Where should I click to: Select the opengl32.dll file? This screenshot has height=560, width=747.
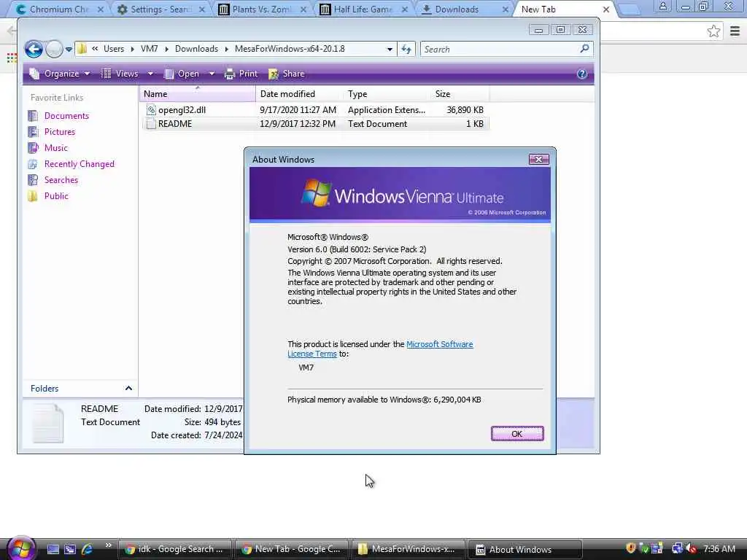315,110
